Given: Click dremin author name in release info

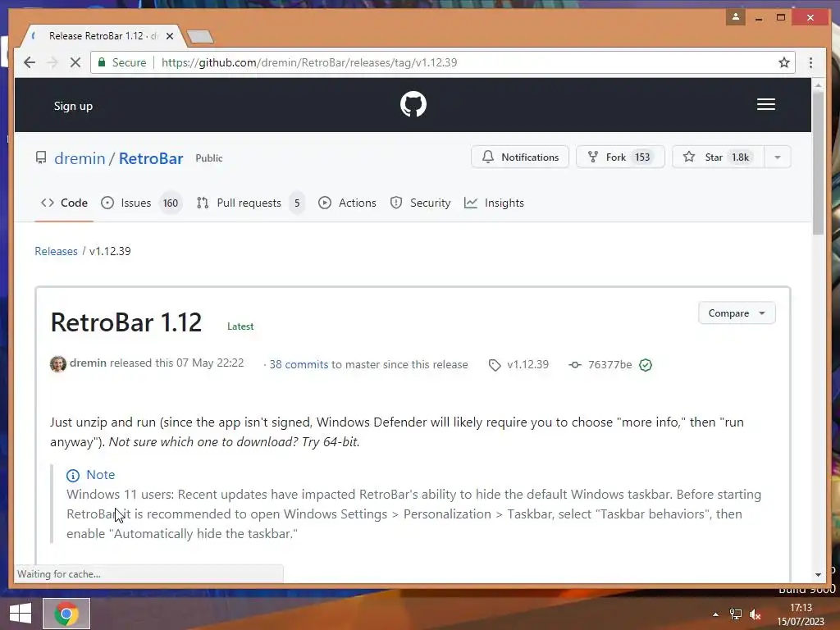Looking at the screenshot, I should 88,363.
